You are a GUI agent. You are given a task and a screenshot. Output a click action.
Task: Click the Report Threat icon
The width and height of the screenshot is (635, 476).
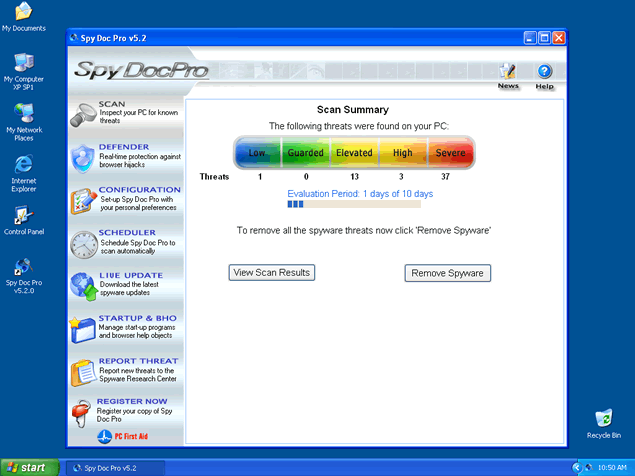[x=83, y=372]
